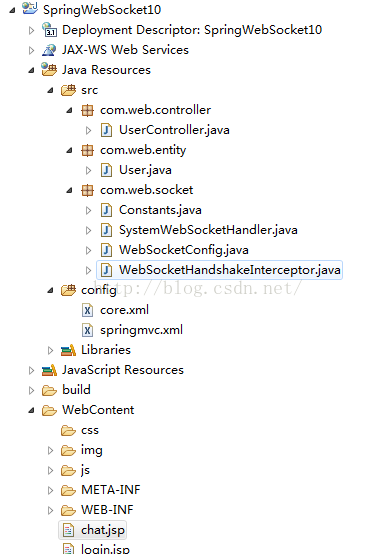
Task: Expand WebSocketConfig.java members
Action: pyautogui.click(x=89, y=251)
